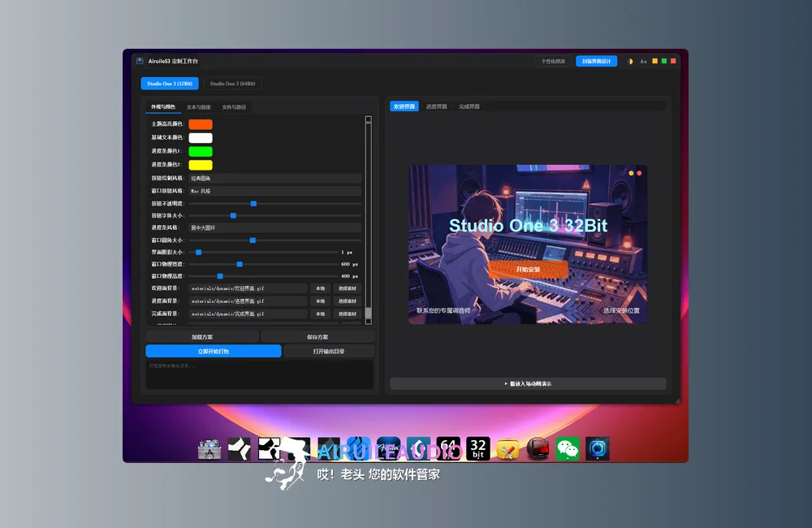Screen dimensions: 812x528
Task: Switch to 封装界面设计 mode
Action: pos(597,61)
